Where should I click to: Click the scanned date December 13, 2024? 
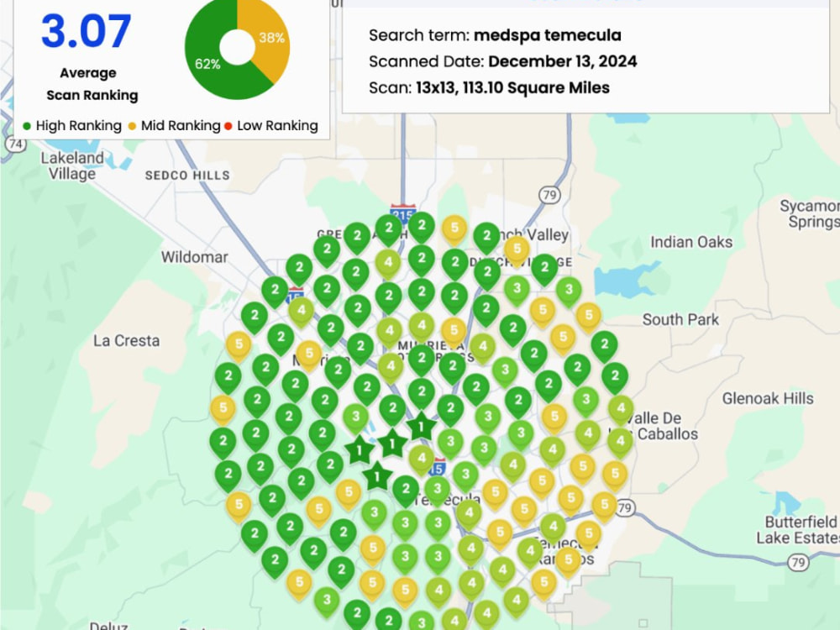coord(563,61)
